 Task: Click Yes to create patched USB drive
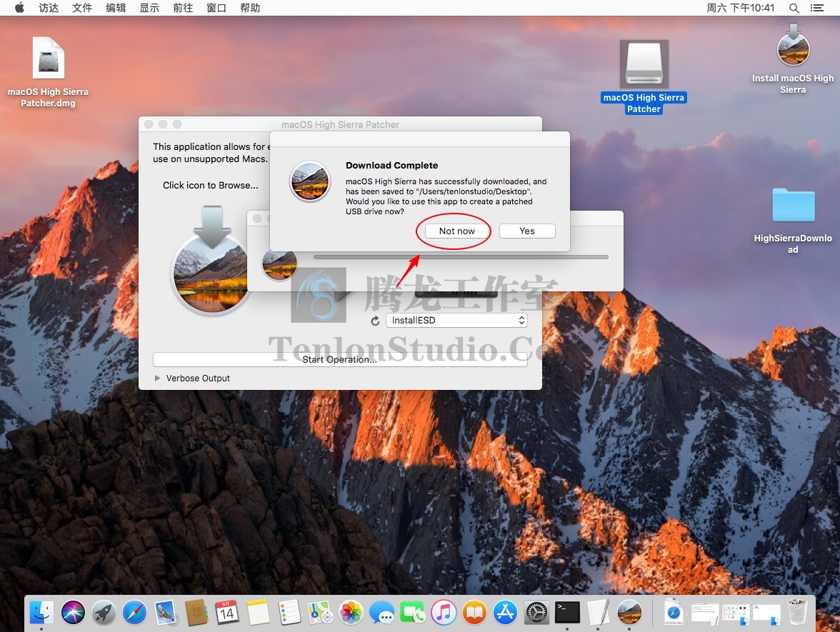[526, 231]
